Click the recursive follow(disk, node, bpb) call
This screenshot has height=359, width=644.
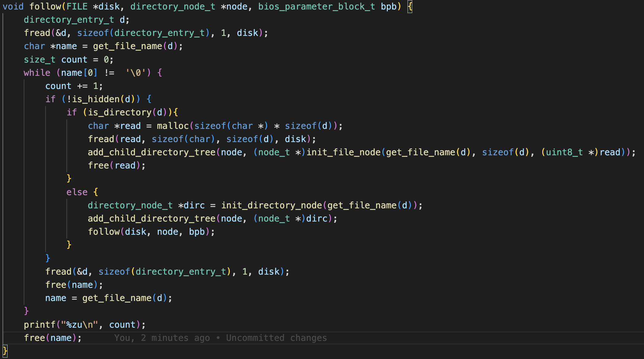[x=104, y=232]
